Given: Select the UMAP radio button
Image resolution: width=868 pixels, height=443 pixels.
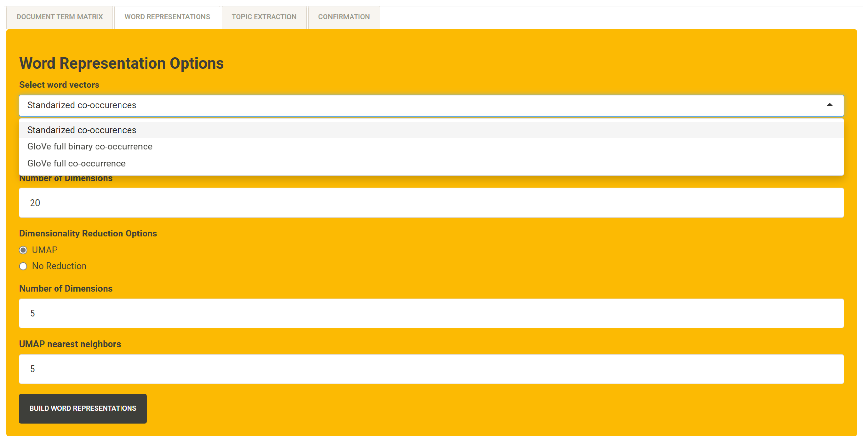Looking at the screenshot, I should 23,250.
